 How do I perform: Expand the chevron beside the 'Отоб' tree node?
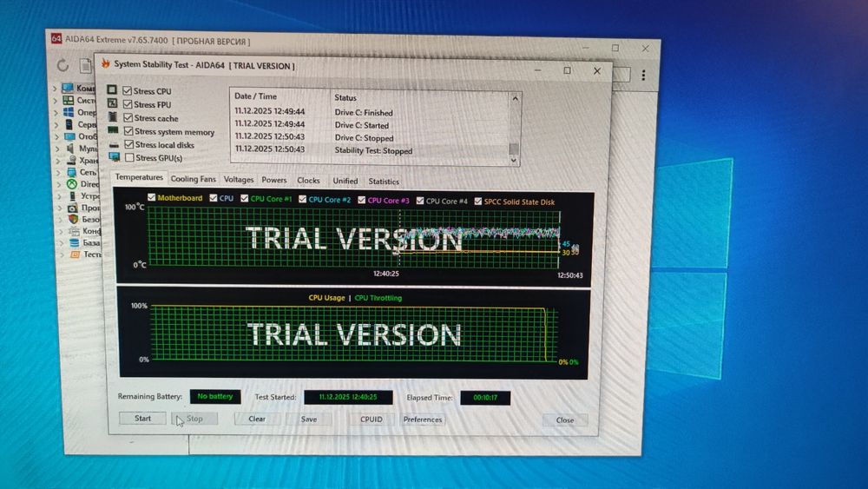(57, 136)
